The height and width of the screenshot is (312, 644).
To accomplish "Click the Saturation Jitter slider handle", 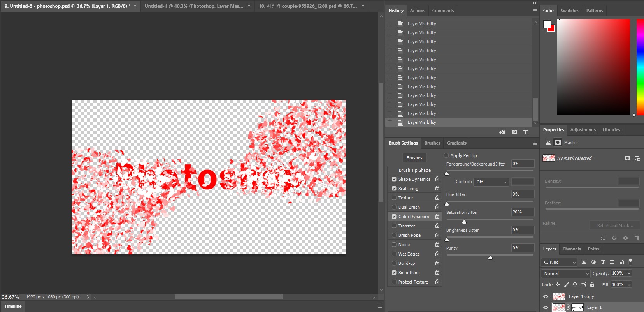I will [464, 222].
